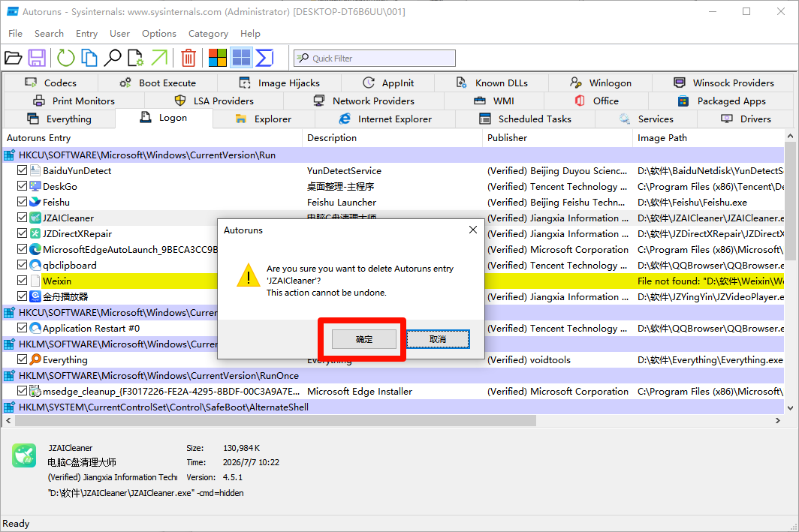Screen dimensions: 799x532
Task: Click the colorful Microsoft entries filter icon
Action: [x=218, y=58]
